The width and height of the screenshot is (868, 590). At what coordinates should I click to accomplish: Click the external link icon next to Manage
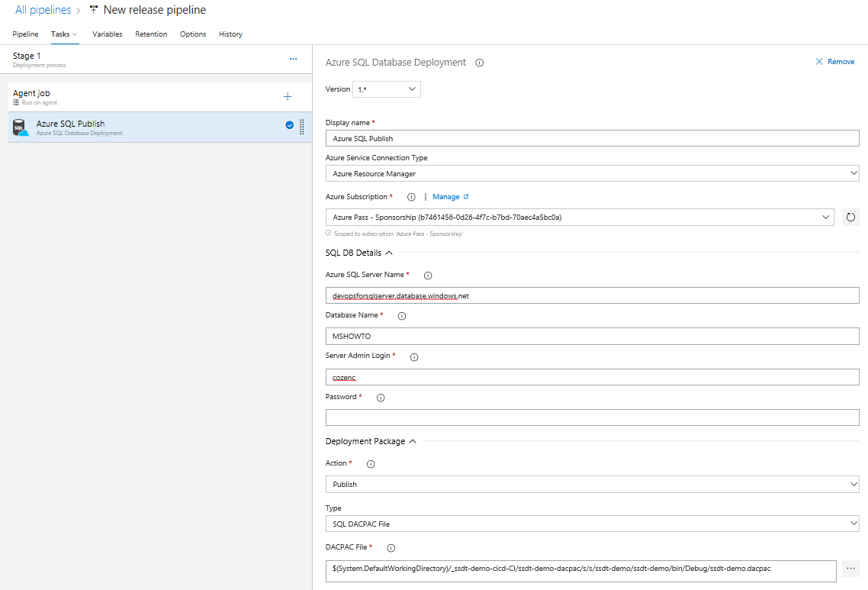(466, 197)
